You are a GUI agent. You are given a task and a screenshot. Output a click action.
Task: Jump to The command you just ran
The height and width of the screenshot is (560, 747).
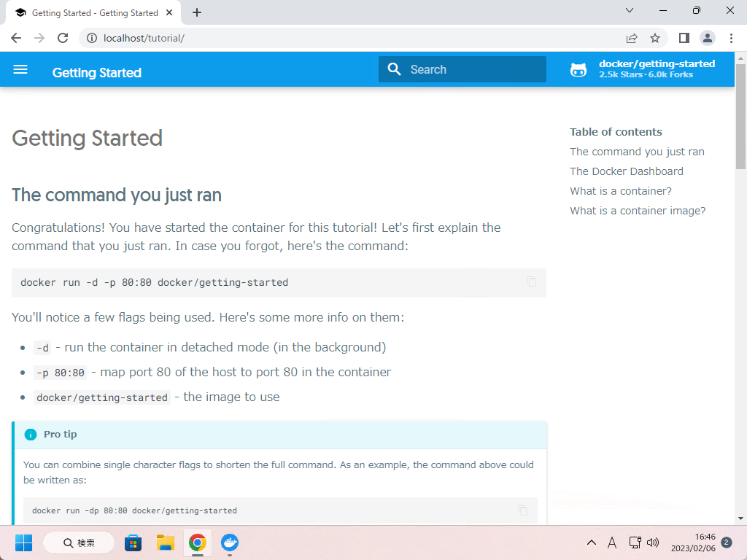[637, 152]
